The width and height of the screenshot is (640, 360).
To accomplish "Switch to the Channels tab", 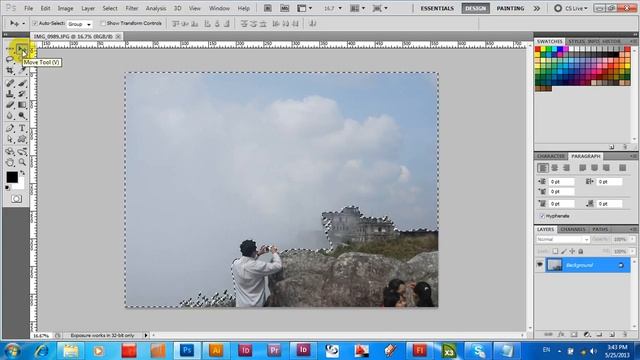I will (x=573, y=229).
